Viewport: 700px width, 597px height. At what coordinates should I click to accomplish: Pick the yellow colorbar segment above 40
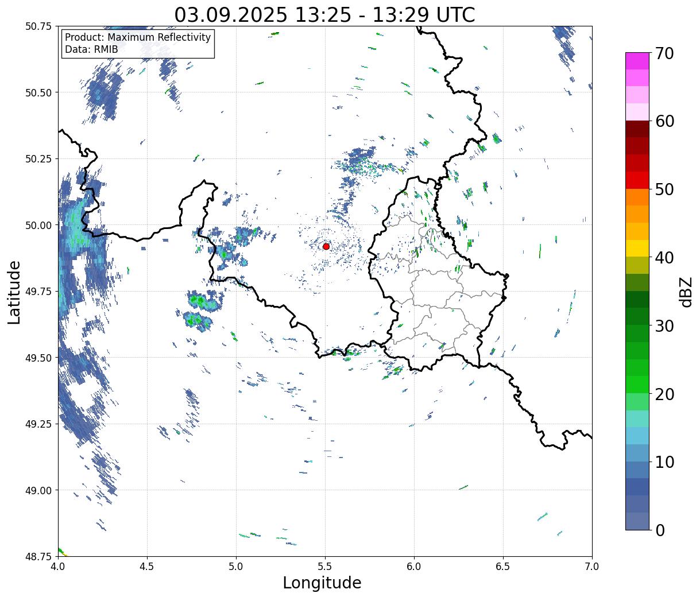pos(637,248)
